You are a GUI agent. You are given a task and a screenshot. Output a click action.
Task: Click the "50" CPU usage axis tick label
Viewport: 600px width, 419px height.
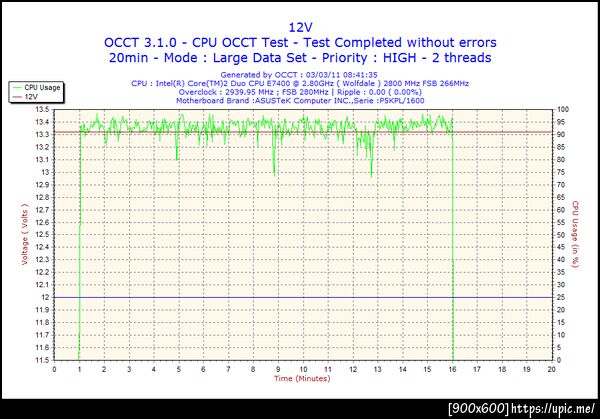click(x=561, y=235)
